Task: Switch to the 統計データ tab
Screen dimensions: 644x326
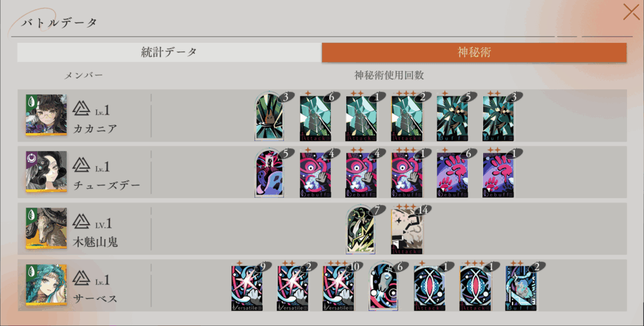Action: click(x=169, y=52)
